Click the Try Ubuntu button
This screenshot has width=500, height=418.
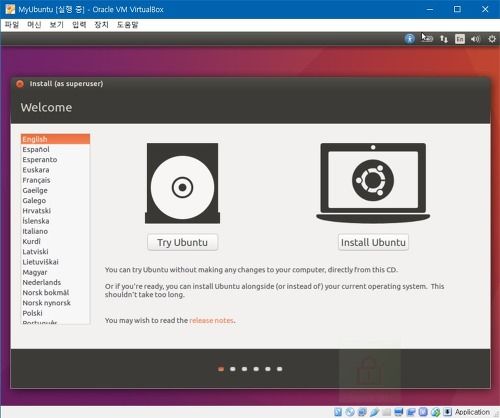pos(182,242)
